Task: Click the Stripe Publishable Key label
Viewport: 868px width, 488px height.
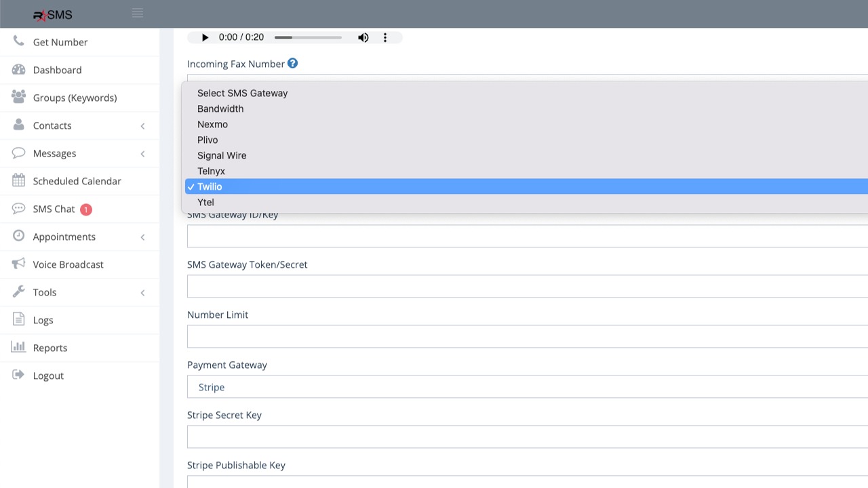Action: (x=236, y=465)
